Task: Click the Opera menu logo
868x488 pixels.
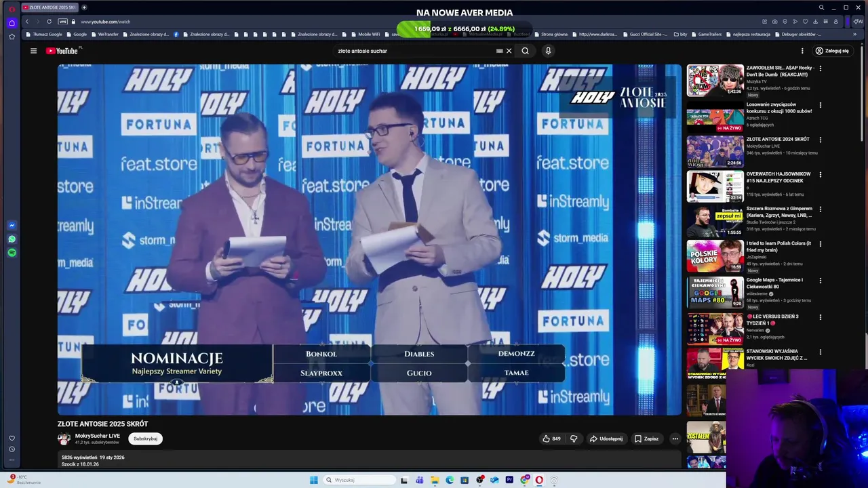Action: click(x=12, y=8)
